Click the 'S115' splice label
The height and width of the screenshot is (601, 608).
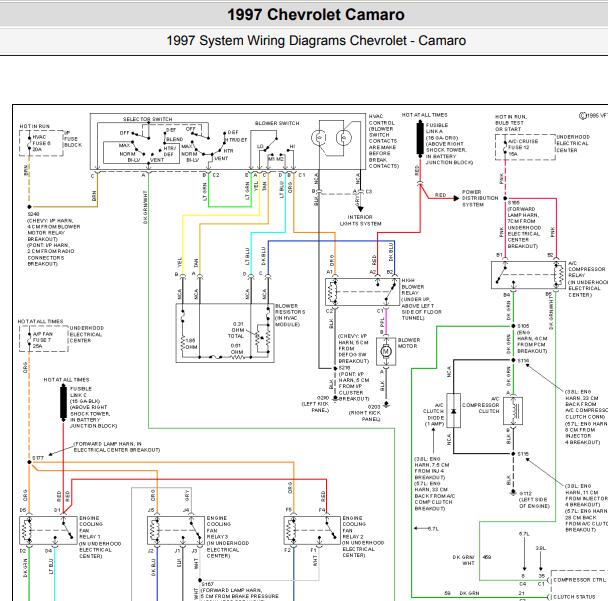[x=523, y=453]
